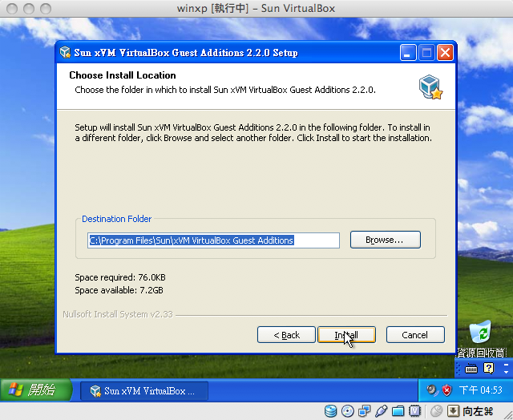513x420 pixels.
Task: Open the Windows Start button
Action: pyautogui.click(x=35, y=390)
